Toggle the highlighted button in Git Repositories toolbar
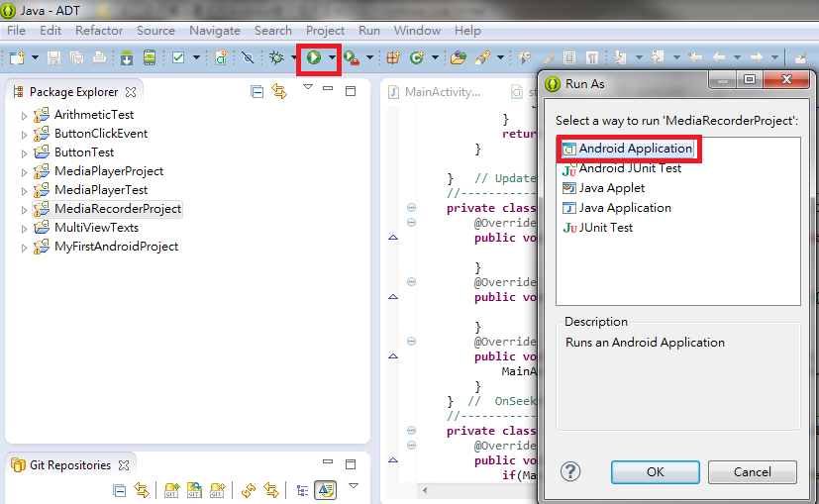The width and height of the screenshot is (819, 504). click(326, 490)
